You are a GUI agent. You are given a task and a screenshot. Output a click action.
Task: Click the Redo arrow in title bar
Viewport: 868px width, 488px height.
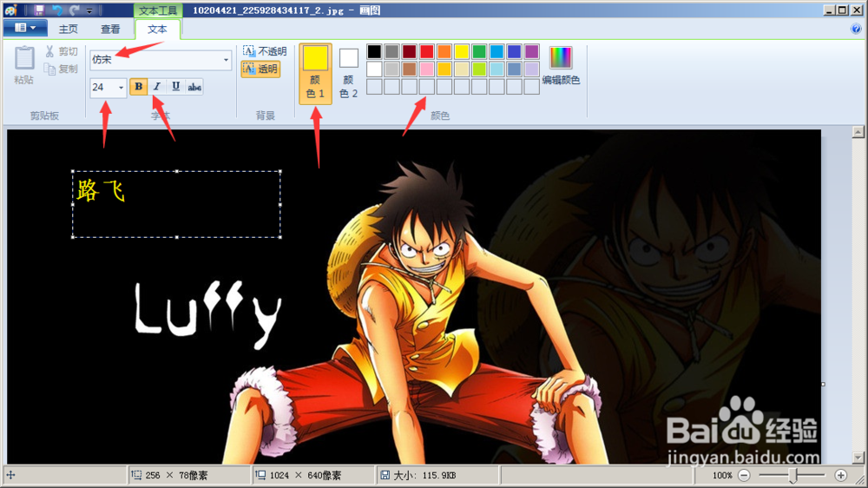pyautogui.click(x=74, y=10)
